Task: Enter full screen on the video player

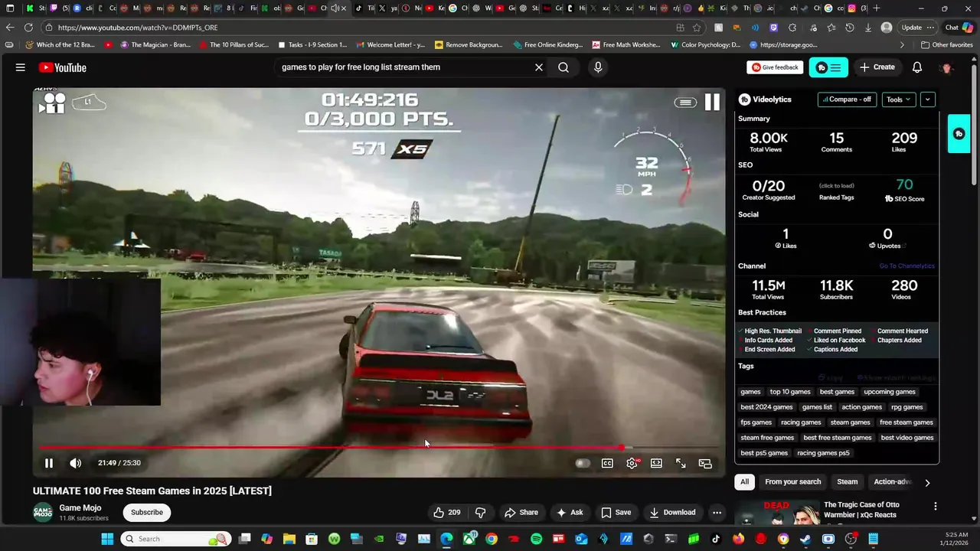Action: 681,463
